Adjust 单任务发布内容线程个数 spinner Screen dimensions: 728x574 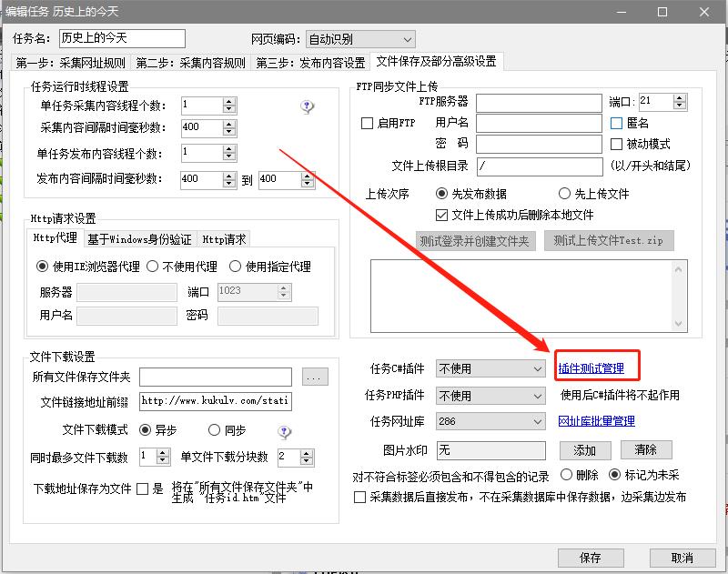point(229,153)
